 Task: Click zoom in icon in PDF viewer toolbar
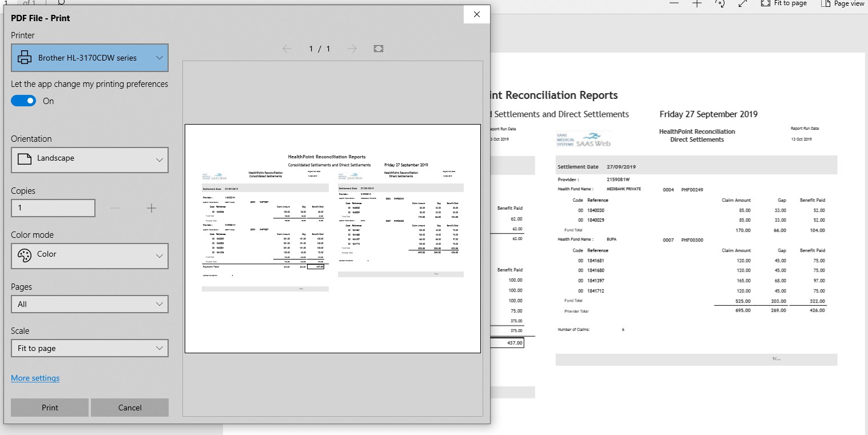coord(696,3)
